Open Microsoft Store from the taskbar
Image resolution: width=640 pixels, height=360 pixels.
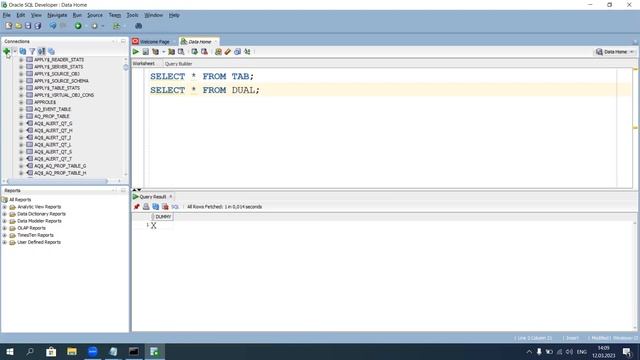(51, 351)
